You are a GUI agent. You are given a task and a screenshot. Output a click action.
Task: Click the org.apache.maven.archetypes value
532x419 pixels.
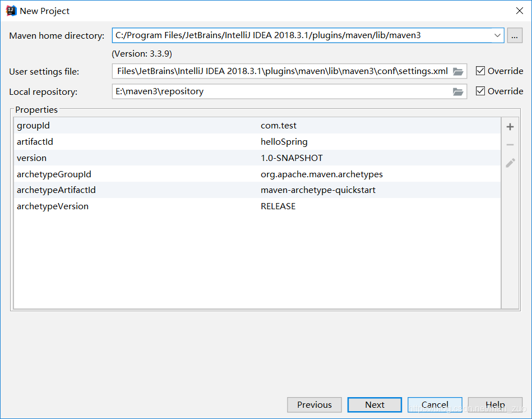[x=322, y=174]
